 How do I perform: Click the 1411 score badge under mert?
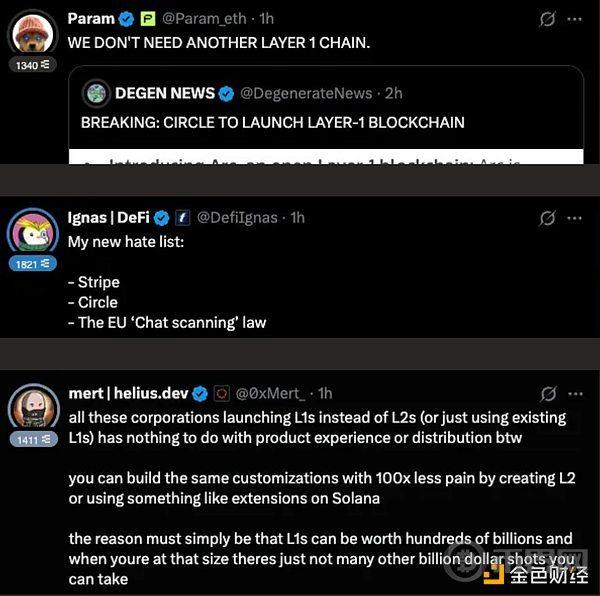(34, 440)
